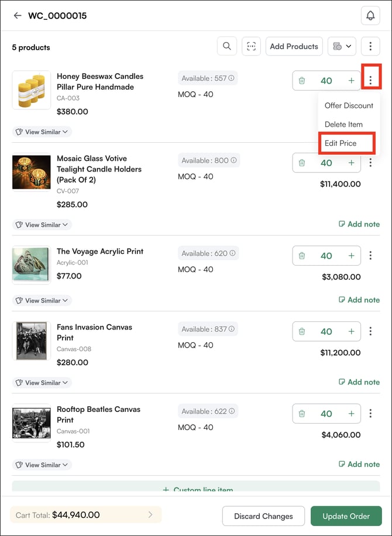
Task: Click the availability info icon for Fans Invasion Canvas
Action: (x=231, y=329)
